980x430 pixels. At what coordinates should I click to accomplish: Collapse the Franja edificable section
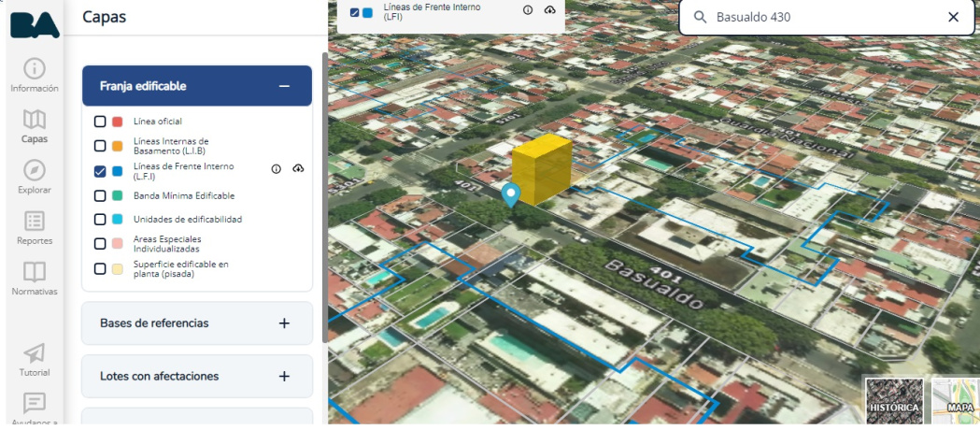(x=284, y=86)
